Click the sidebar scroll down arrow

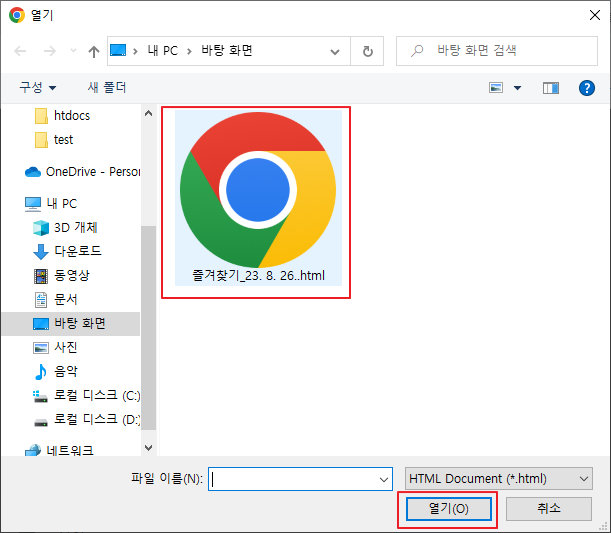(148, 448)
